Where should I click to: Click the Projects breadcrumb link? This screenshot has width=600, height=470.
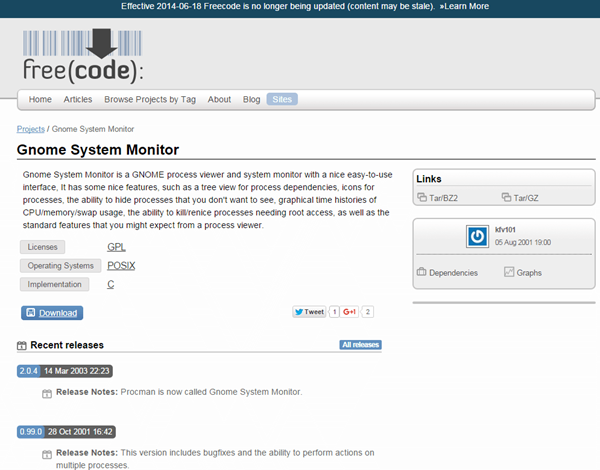pos(31,129)
